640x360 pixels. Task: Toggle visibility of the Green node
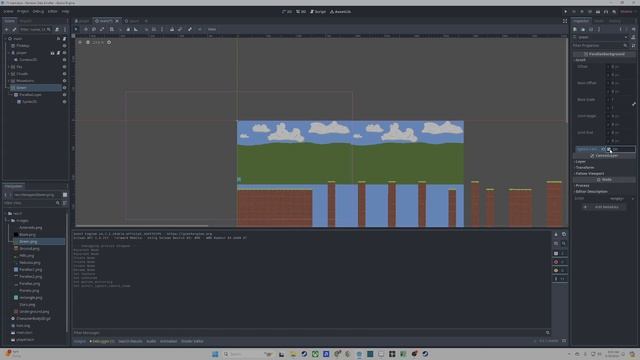[x=64, y=88]
